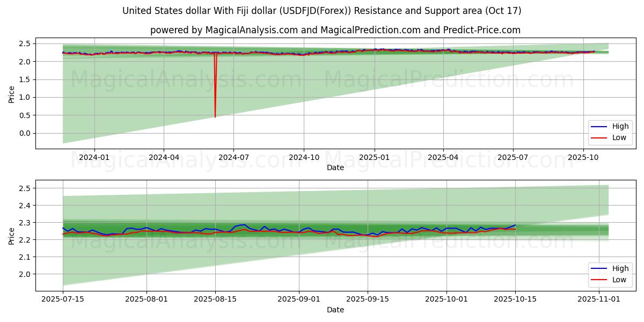This screenshot has width=644, height=322.
Task: Click the 2025-04 tick label on top chart
Action: coord(443,157)
